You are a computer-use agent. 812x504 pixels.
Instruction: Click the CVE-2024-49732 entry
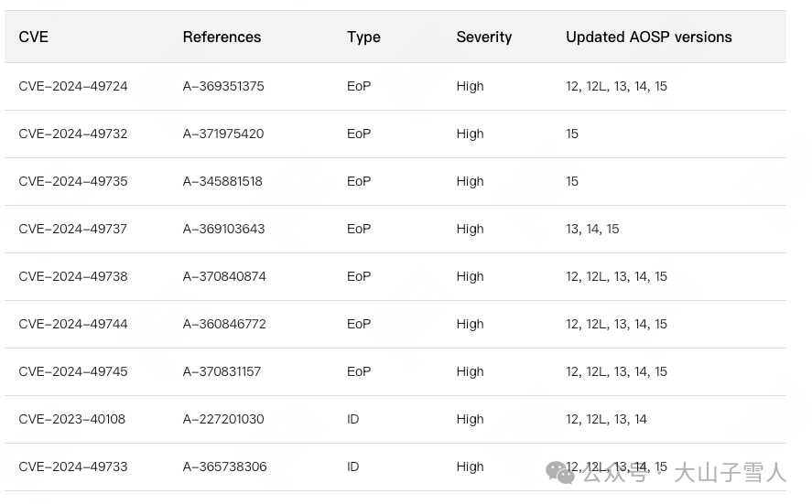[x=73, y=134]
